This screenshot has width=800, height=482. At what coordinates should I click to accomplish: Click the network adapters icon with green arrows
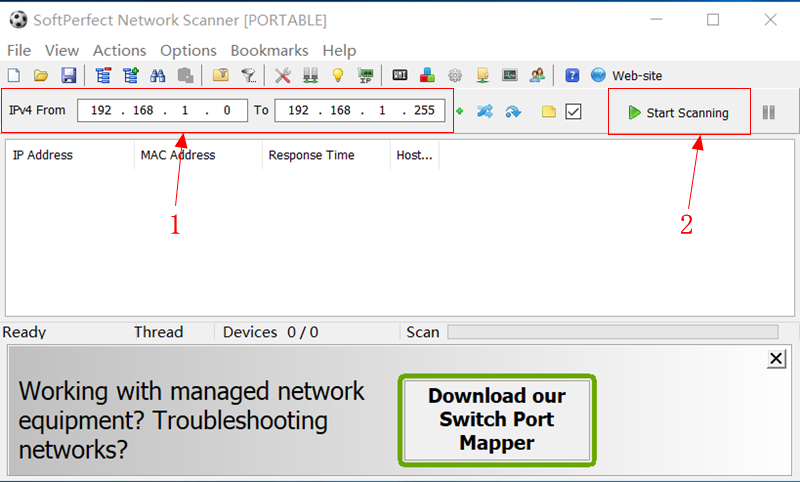(x=310, y=75)
